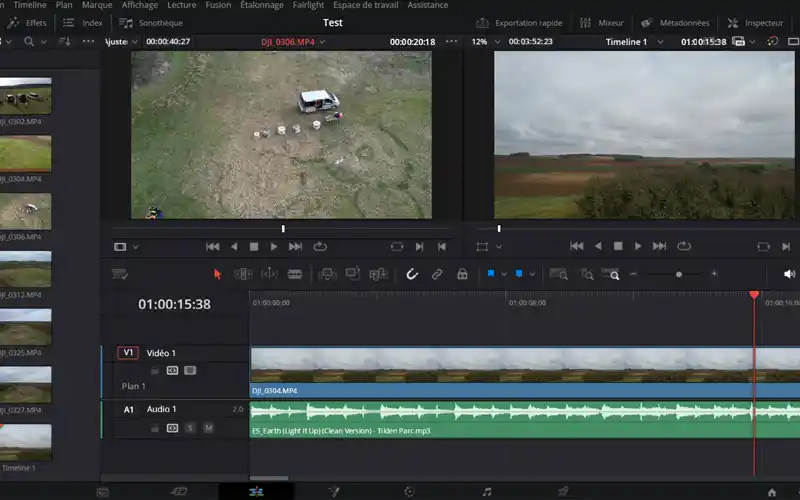The height and width of the screenshot is (500, 800).
Task: Expand the DJI_0306.MP4 source clip dropdown
Action: [x=322, y=42]
